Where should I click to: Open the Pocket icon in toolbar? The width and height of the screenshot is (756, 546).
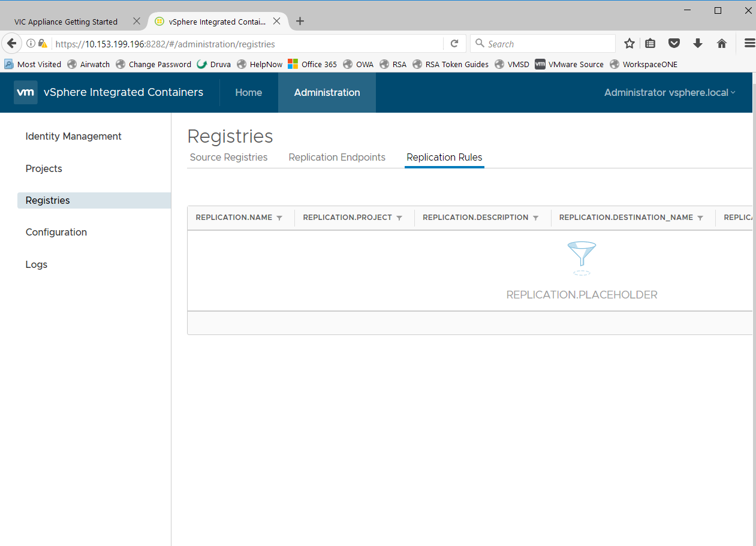[x=674, y=43]
